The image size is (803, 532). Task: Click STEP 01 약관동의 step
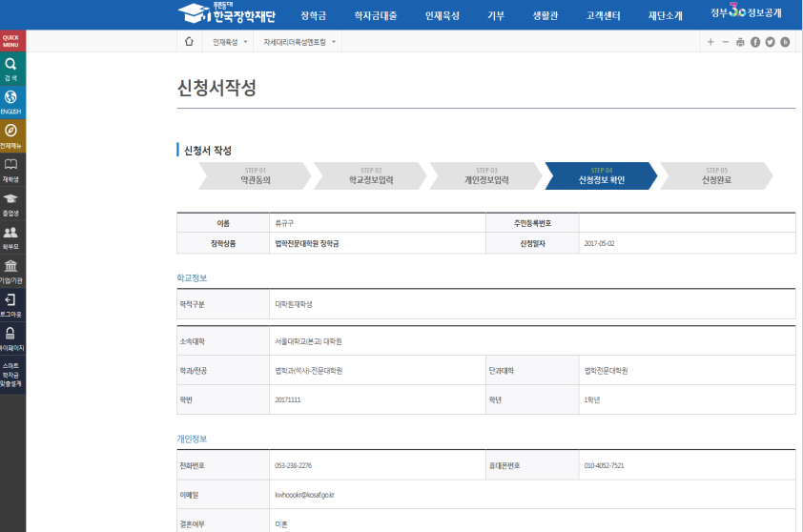[255, 175]
